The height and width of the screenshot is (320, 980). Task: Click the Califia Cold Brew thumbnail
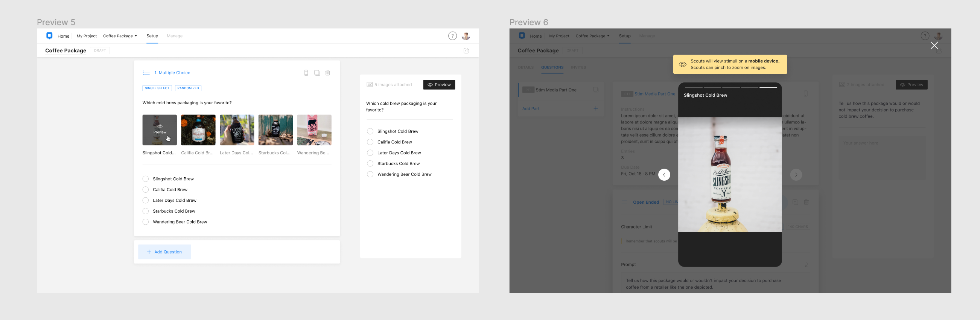tap(198, 130)
